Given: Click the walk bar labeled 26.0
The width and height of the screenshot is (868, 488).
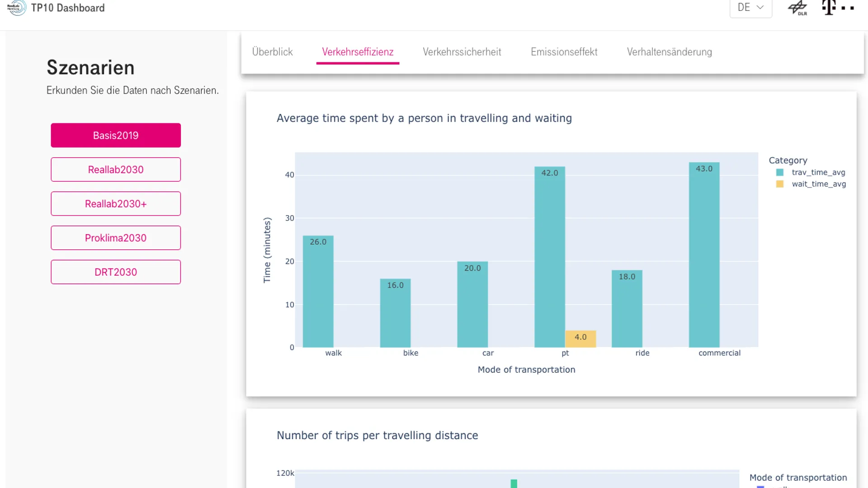Looking at the screenshot, I should [x=318, y=291].
